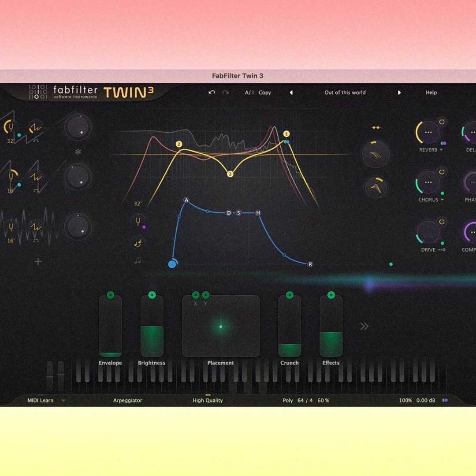
Task: Enable the Reverb effect power switch
Action: click(x=442, y=122)
